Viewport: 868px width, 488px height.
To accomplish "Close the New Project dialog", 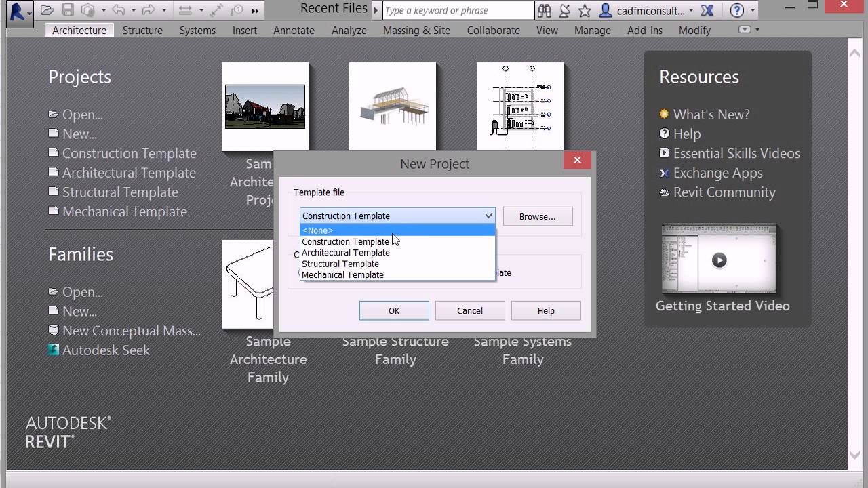I will click(x=577, y=160).
